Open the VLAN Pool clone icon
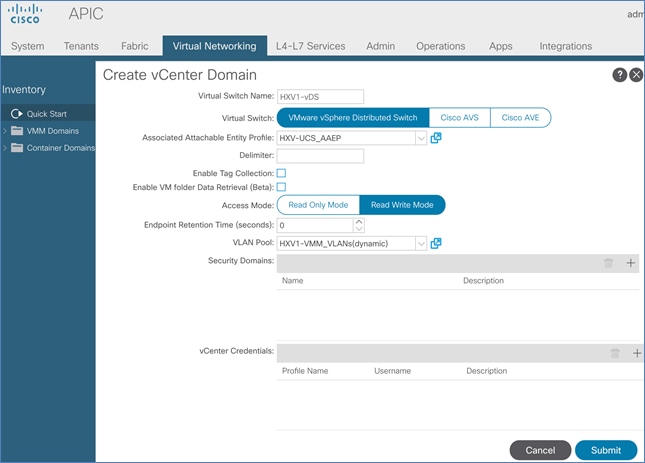645x463 pixels. click(x=436, y=243)
